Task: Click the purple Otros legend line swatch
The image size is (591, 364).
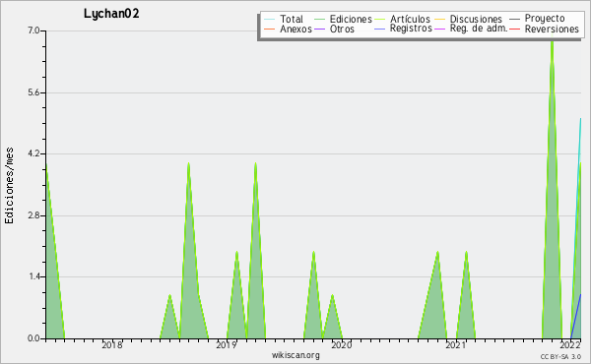Action: click(x=319, y=29)
